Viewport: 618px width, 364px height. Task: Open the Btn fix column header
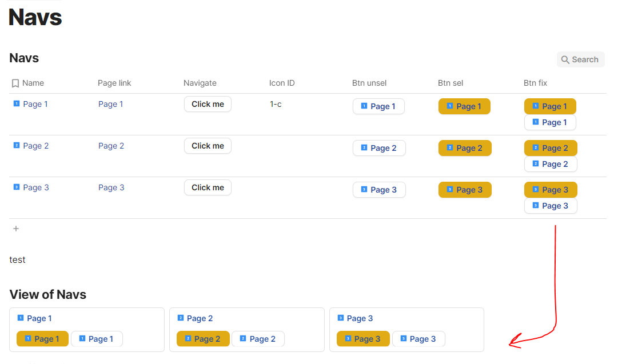click(x=535, y=83)
